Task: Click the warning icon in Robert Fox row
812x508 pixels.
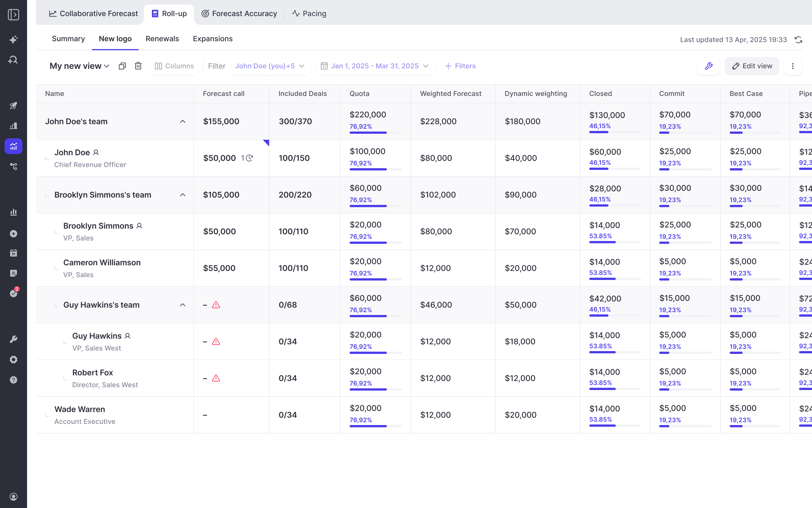Action: (216, 378)
